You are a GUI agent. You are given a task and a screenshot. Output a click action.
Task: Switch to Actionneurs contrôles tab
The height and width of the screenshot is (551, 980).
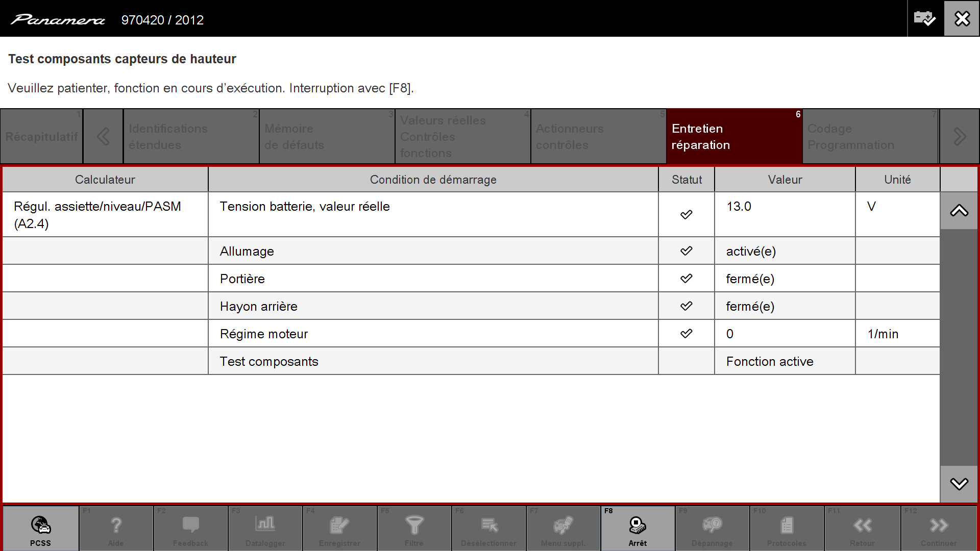pyautogui.click(x=598, y=136)
